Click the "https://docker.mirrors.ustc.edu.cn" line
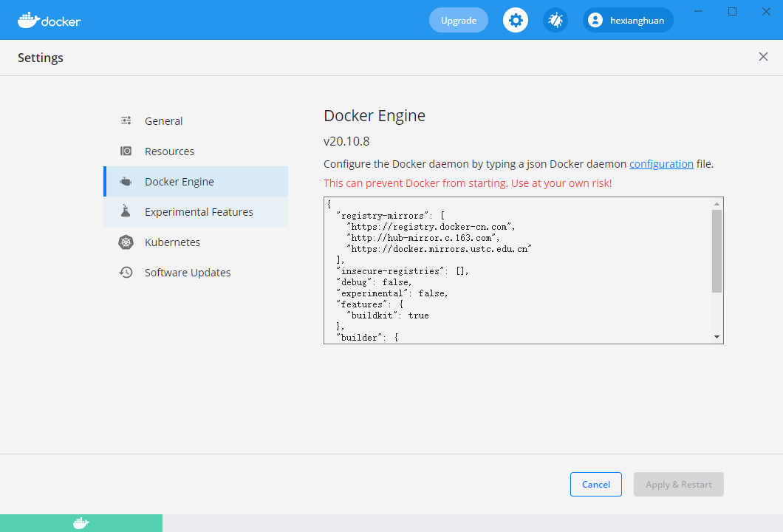This screenshot has width=783, height=532. tap(439, 249)
